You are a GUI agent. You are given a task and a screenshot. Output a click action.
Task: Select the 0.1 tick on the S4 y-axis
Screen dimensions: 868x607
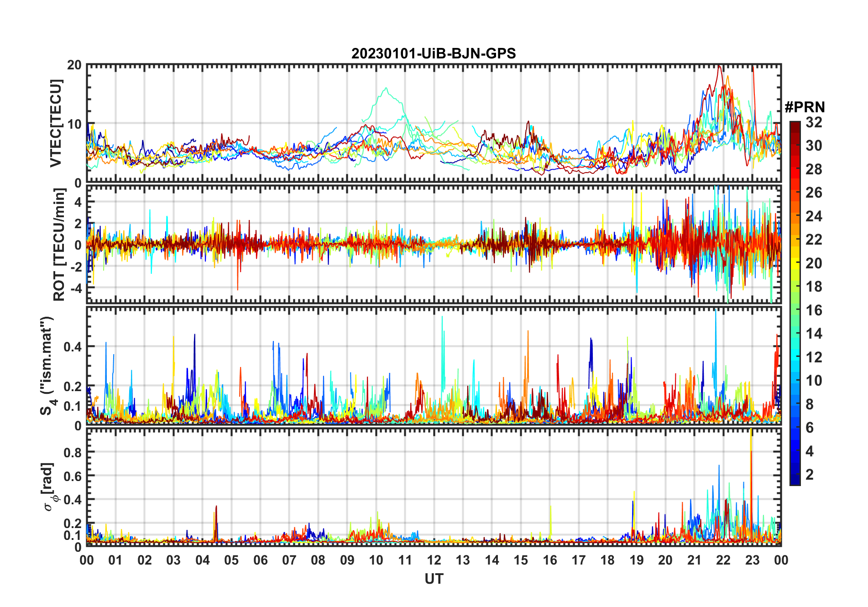(73, 406)
